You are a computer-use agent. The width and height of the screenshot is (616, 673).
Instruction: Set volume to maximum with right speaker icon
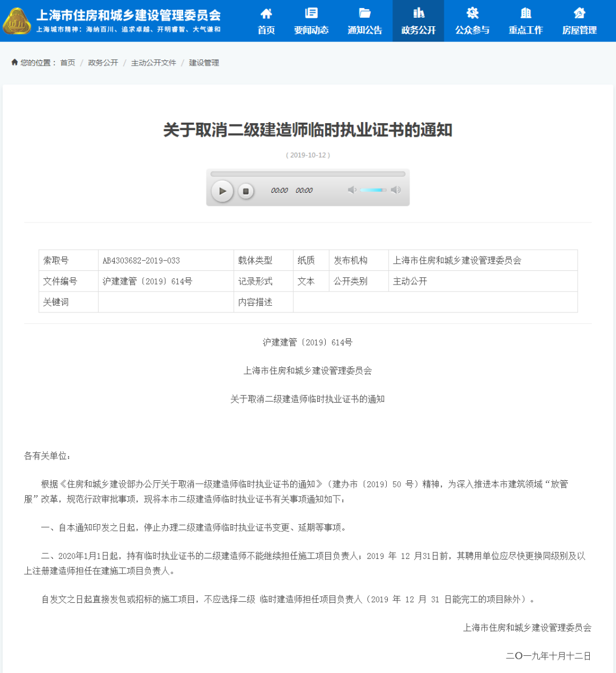tap(396, 190)
